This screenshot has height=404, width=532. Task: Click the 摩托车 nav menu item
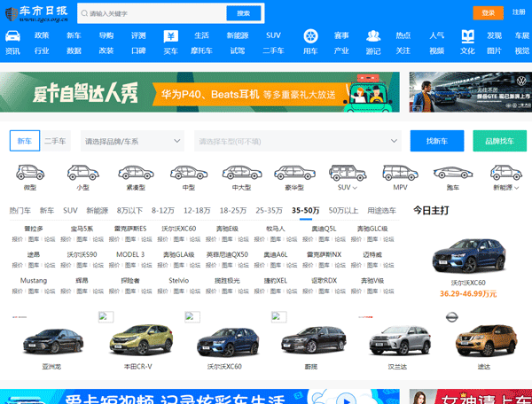[201, 50]
